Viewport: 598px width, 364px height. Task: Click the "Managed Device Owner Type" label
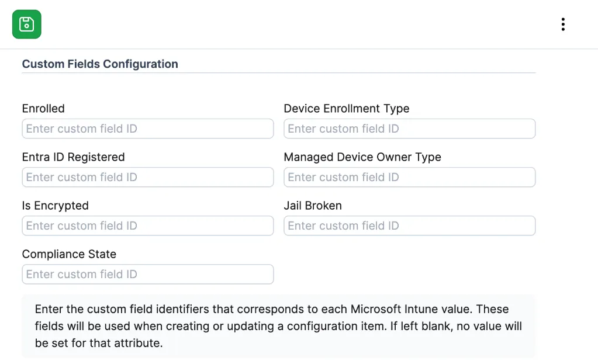pos(362,157)
